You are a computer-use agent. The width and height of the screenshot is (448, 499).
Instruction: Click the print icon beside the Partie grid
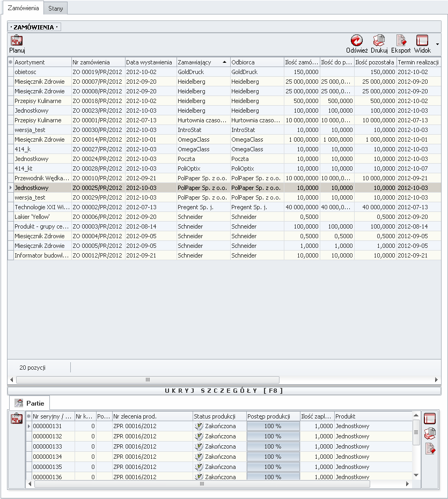(x=430, y=434)
